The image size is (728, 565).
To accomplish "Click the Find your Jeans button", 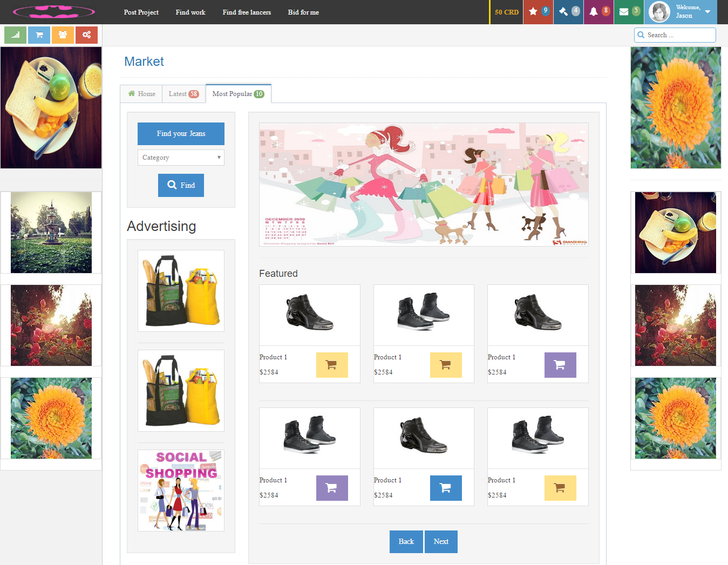I will click(181, 134).
